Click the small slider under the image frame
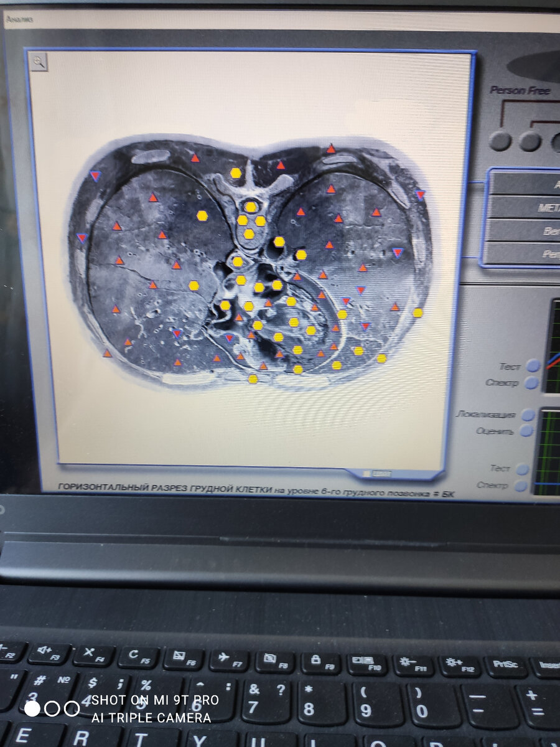The image size is (560, 747). tap(378, 474)
